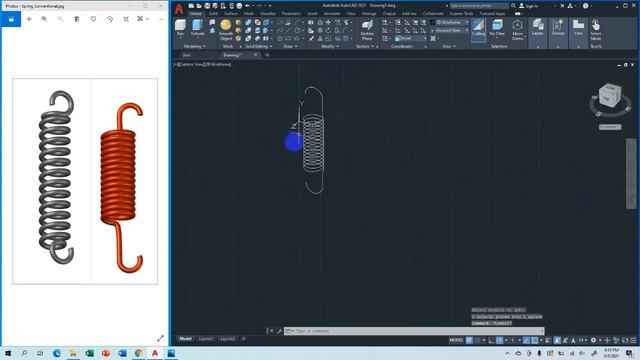Open Edit & Create dropdown in Photos

[142, 19]
